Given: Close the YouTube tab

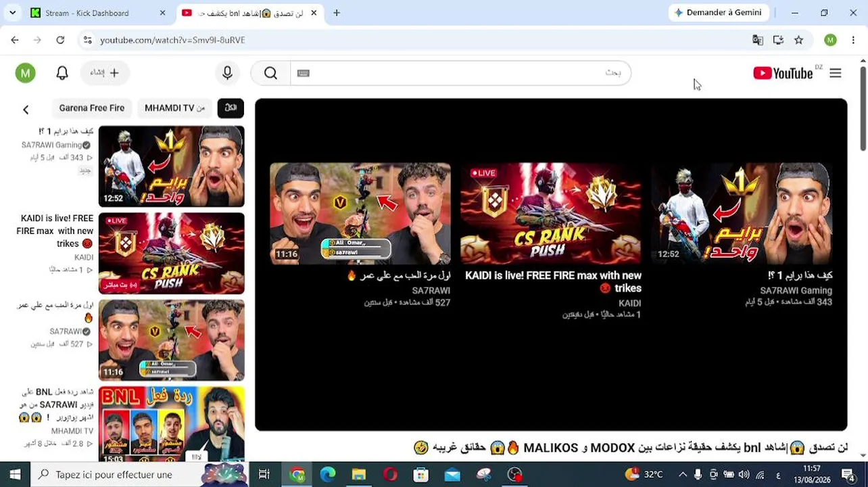Looking at the screenshot, I should (x=314, y=13).
